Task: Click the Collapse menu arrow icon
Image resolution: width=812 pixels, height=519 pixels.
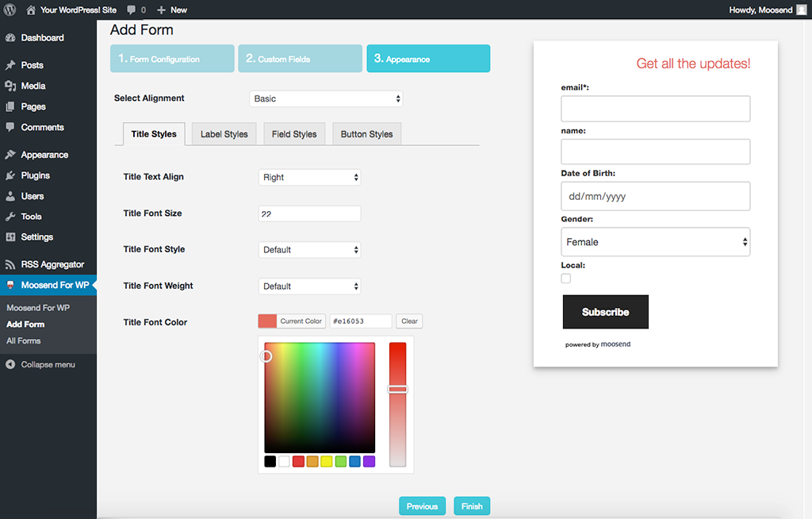Action: pos(10,364)
